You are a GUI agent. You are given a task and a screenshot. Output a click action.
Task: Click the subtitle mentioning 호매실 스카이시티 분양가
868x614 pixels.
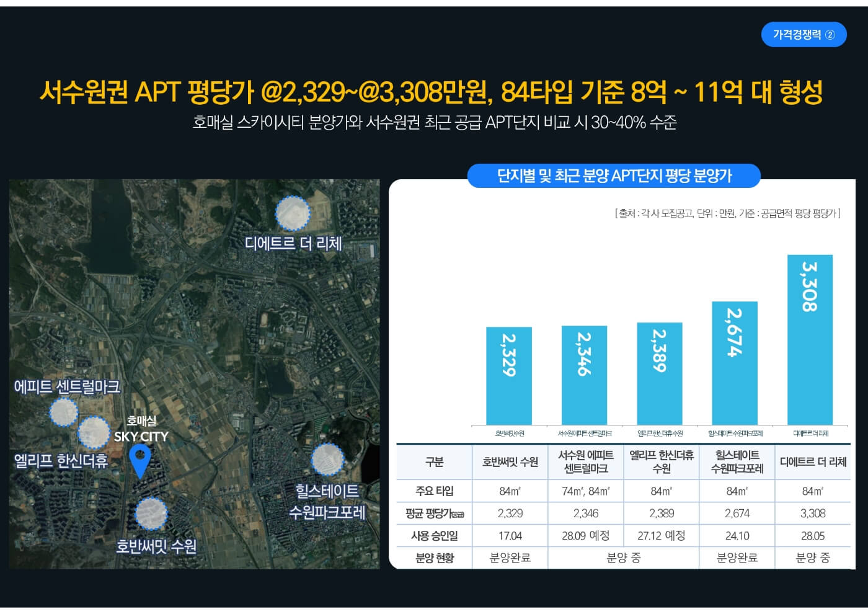click(434, 122)
